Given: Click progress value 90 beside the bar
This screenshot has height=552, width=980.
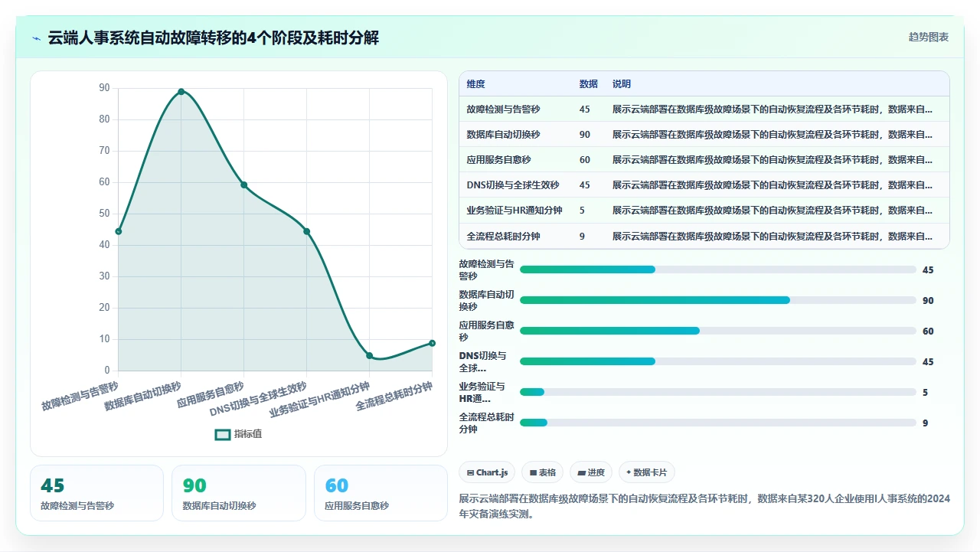Looking at the screenshot, I should 928,300.
